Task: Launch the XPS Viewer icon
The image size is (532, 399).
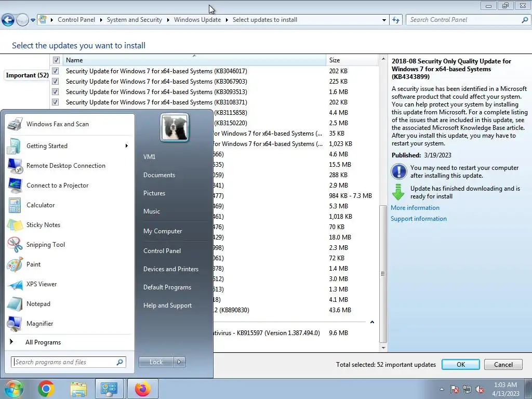Action: point(15,284)
